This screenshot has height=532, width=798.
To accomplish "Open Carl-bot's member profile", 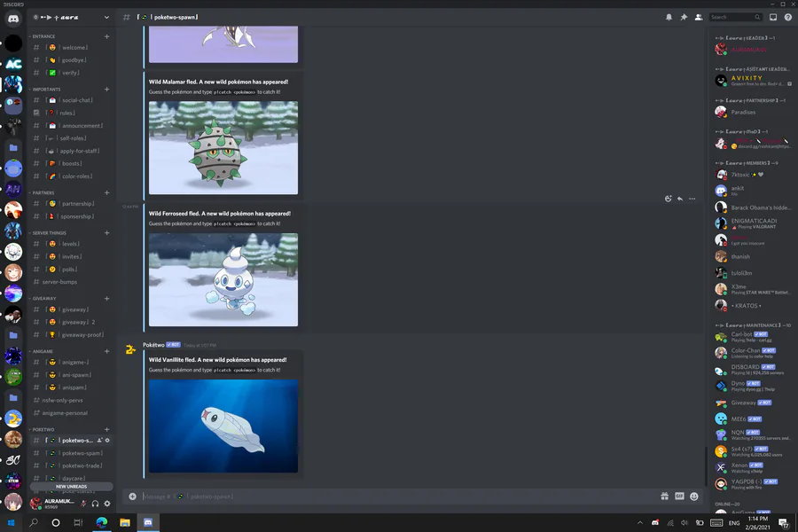I will click(754, 337).
